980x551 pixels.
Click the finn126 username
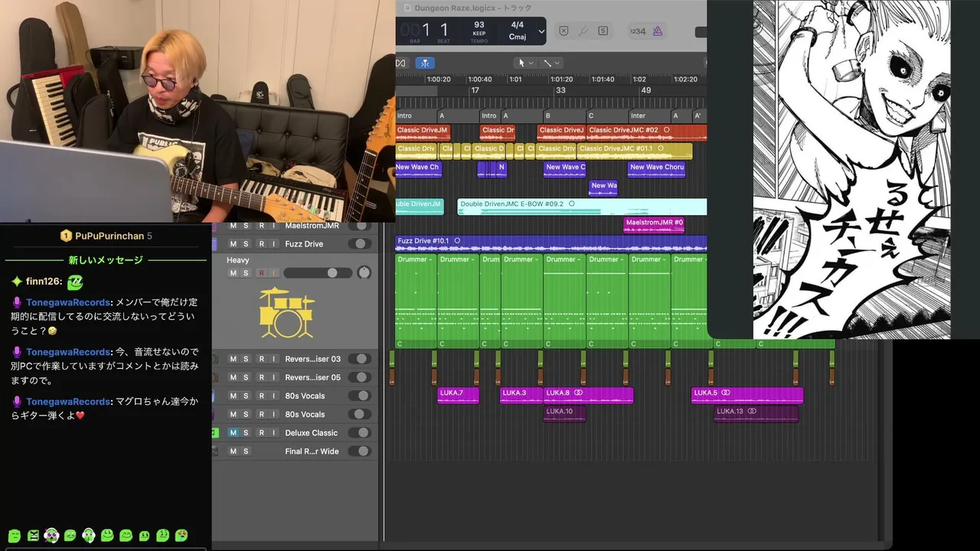pos(44,282)
